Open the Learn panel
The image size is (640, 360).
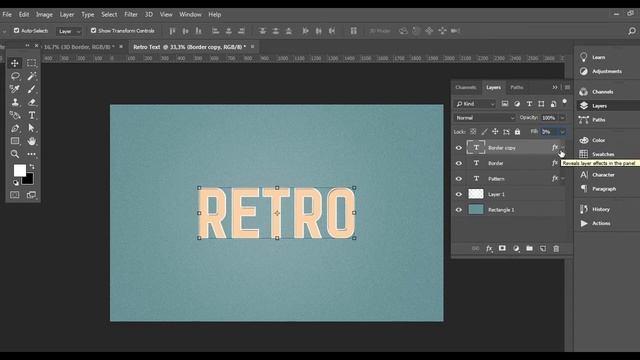(598, 57)
